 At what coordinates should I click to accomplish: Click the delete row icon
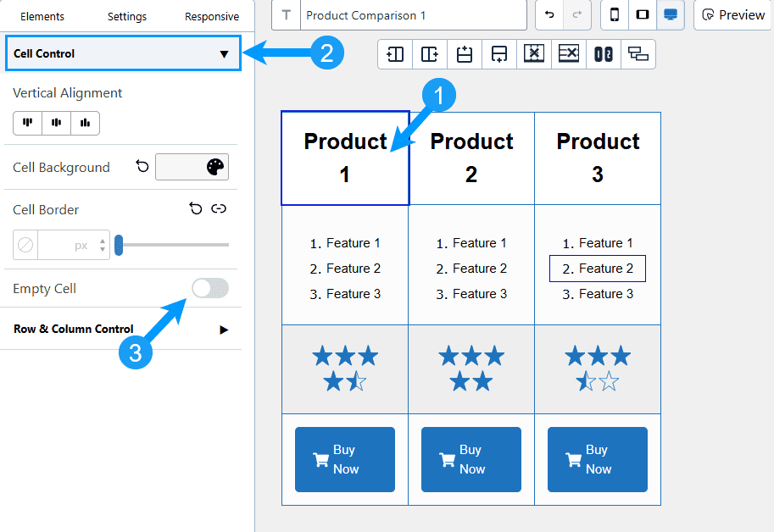(569, 54)
